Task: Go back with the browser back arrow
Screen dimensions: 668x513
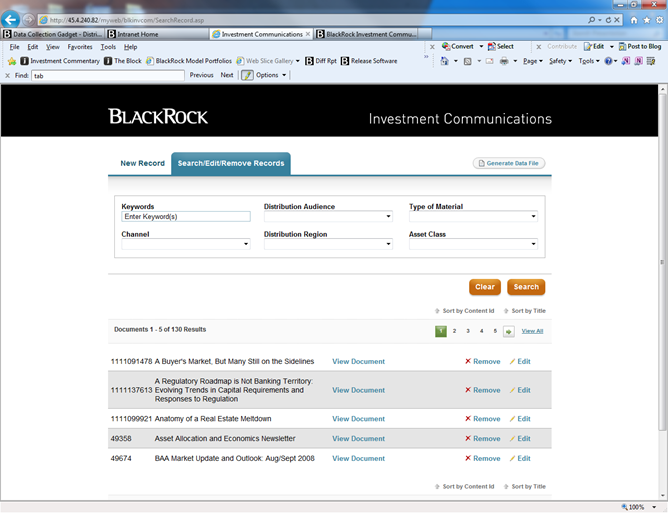Action: [11, 19]
